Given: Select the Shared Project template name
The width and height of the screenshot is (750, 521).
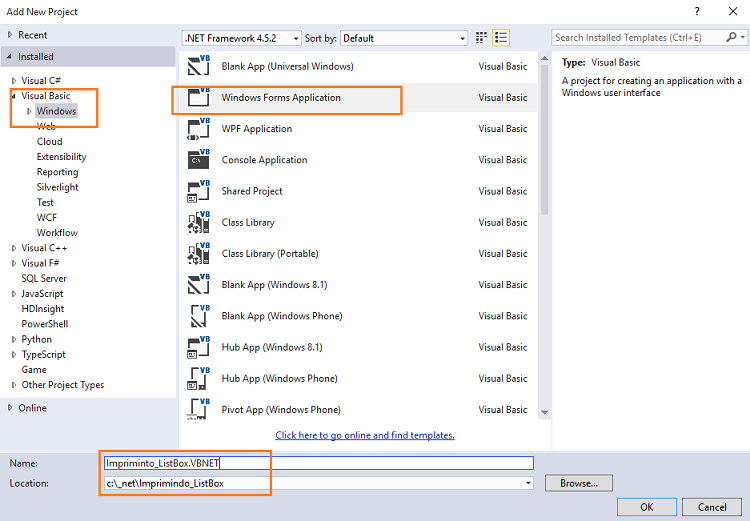Looking at the screenshot, I should click(252, 191).
